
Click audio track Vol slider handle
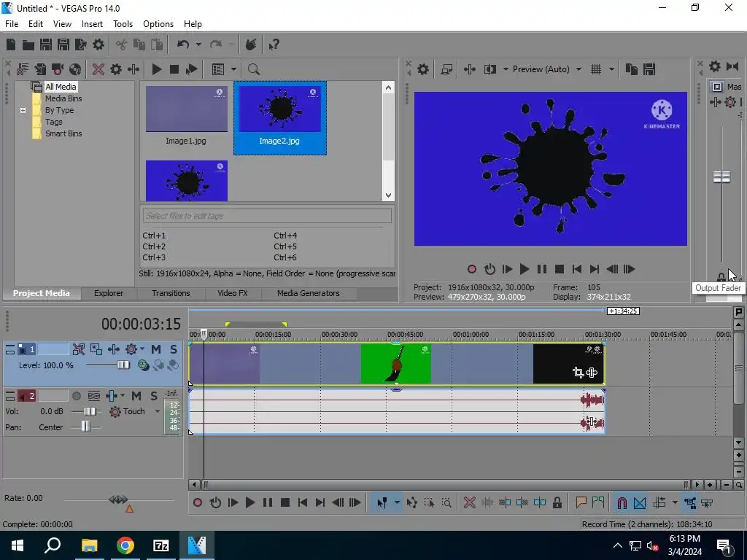point(90,411)
